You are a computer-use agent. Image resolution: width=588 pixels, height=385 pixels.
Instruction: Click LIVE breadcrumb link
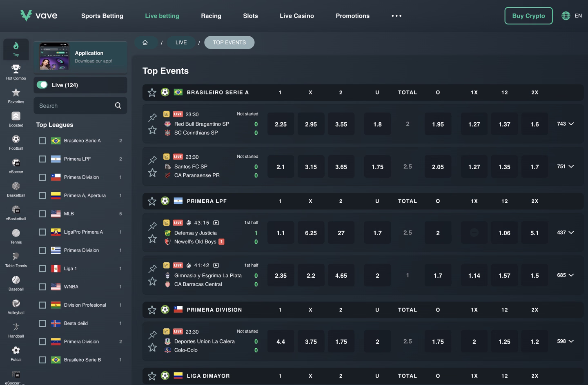pyautogui.click(x=181, y=42)
